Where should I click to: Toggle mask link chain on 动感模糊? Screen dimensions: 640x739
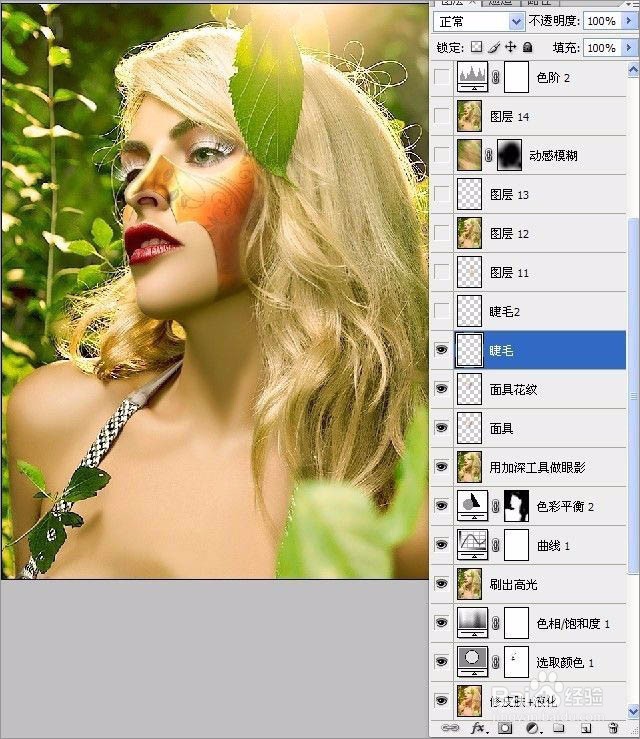[489, 155]
